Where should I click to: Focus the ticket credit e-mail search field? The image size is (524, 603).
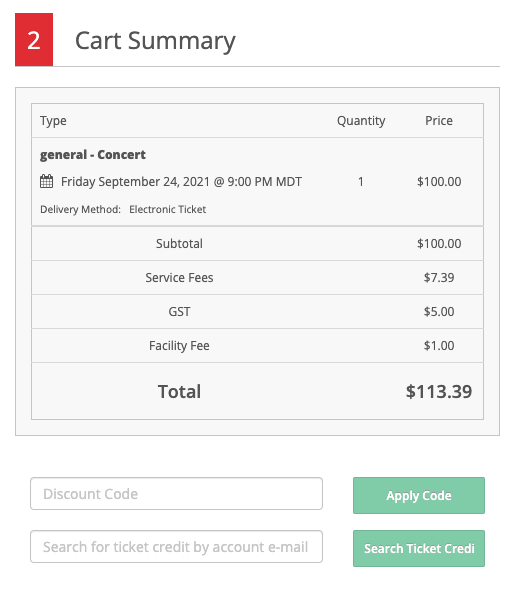(176, 547)
